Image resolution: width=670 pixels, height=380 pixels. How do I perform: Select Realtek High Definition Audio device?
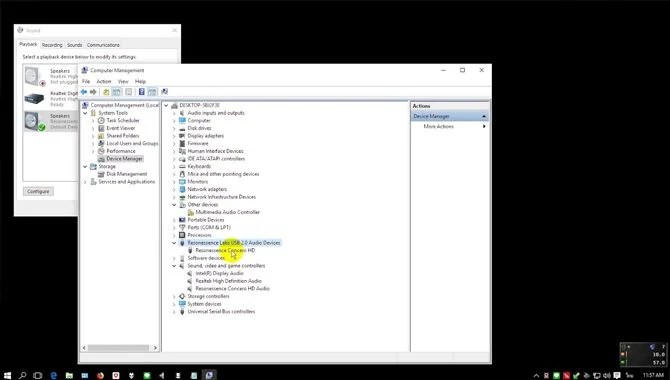228,281
